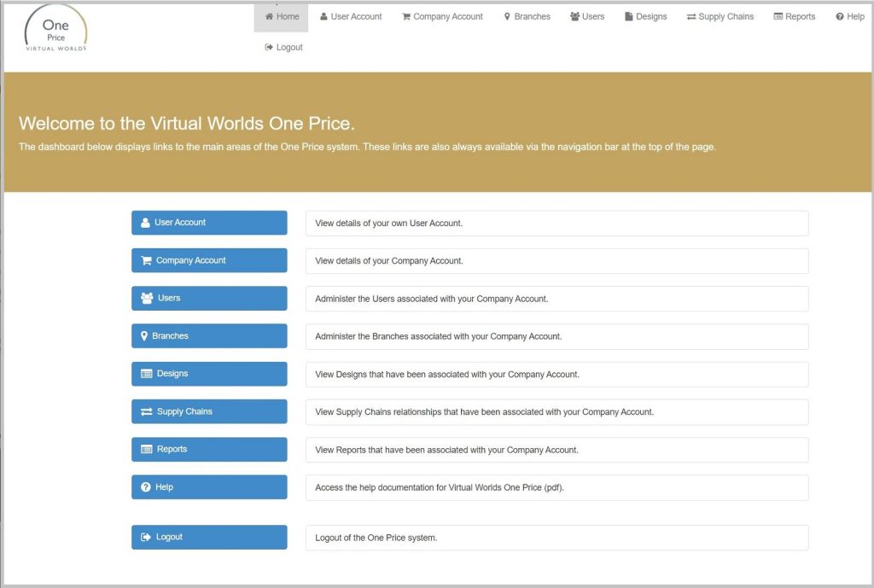Open the Home tab in navigation bar
Screen dimensions: 874x588
282,17
